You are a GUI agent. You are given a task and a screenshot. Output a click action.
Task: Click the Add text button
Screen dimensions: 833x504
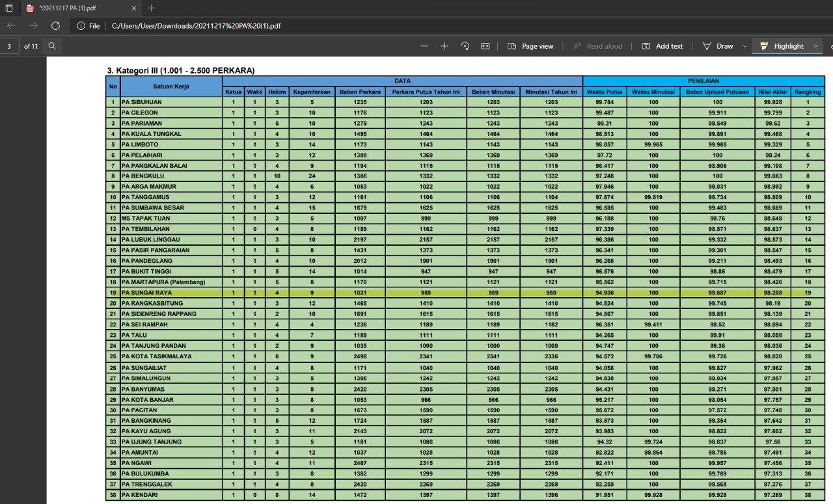pyautogui.click(x=662, y=46)
